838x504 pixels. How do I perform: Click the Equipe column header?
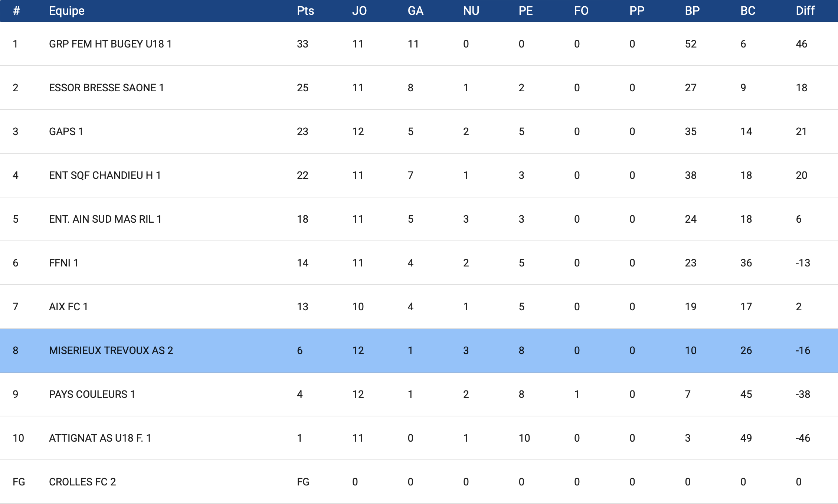click(x=67, y=11)
